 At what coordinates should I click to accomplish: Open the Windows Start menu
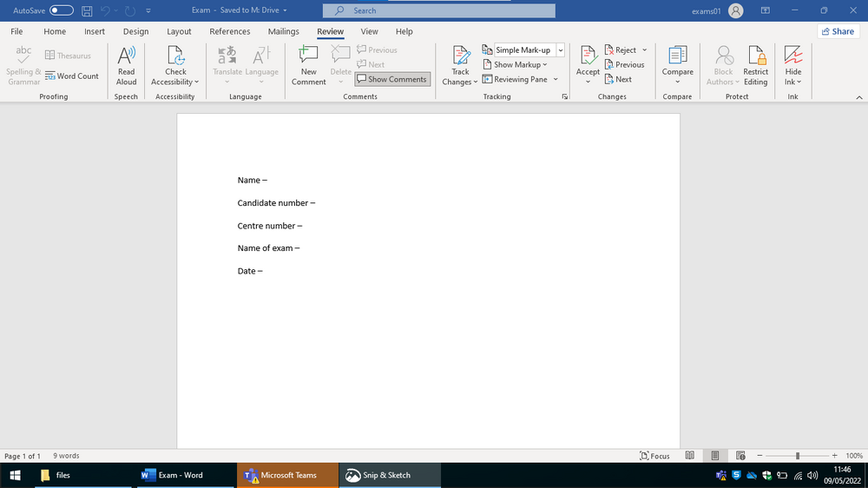click(x=15, y=475)
